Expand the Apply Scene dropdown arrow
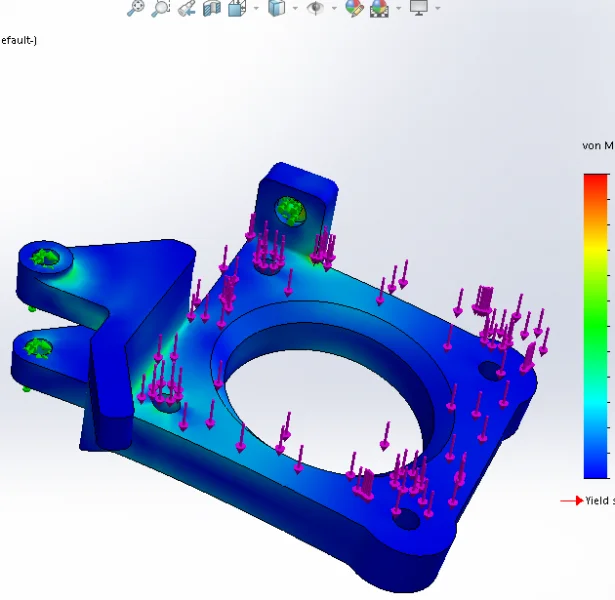 point(398,8)
